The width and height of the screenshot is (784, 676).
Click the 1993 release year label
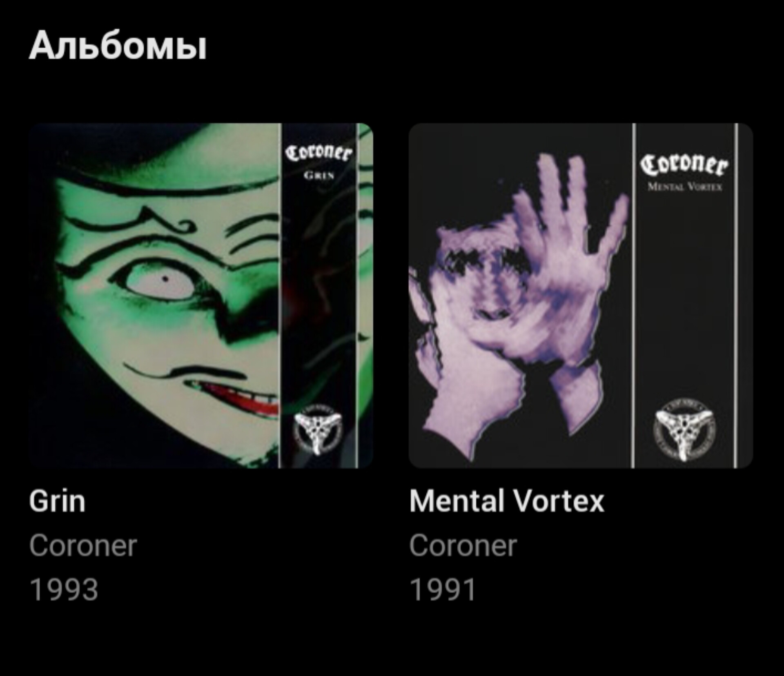pos(64,589)
